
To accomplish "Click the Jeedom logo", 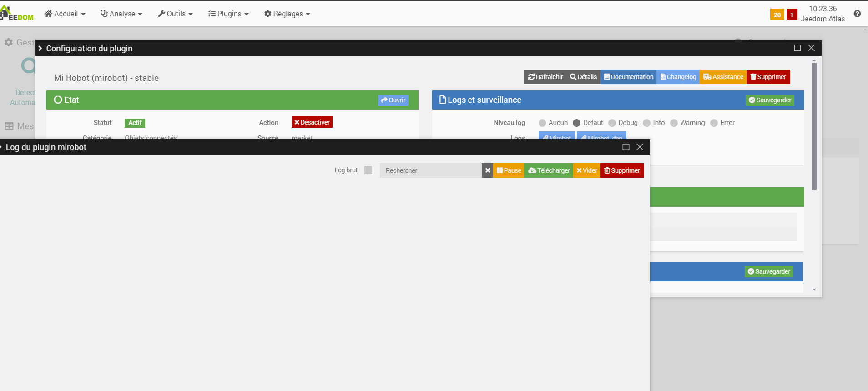I will pyautogui.click(x=17, y=14).
